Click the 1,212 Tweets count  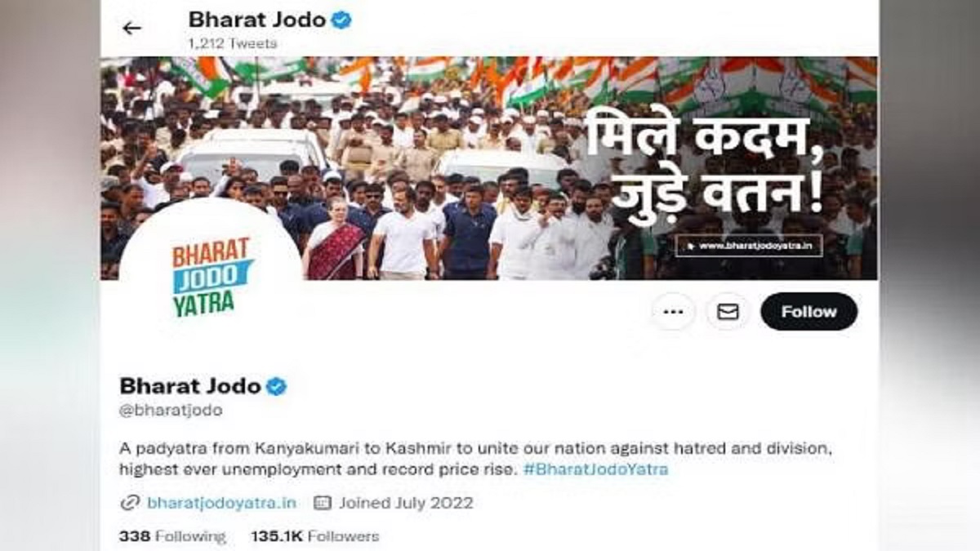(233, 43)
